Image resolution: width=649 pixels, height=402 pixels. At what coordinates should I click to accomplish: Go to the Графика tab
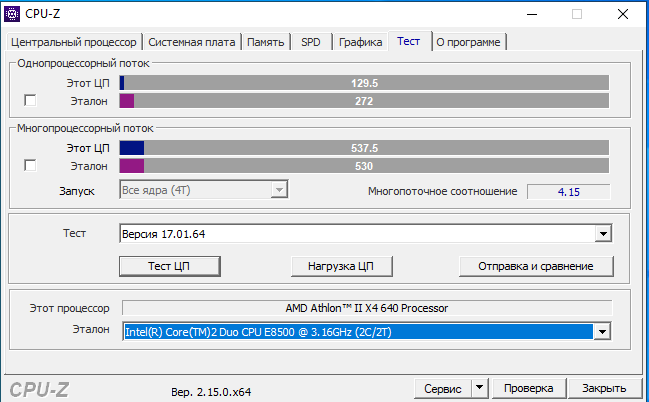coord(361,42)
